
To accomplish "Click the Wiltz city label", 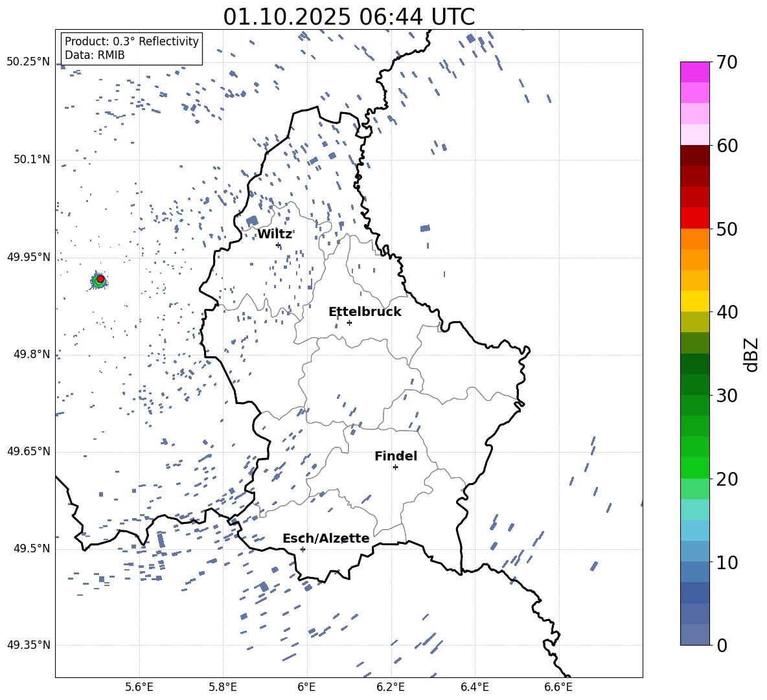I will tap(275, 234).
